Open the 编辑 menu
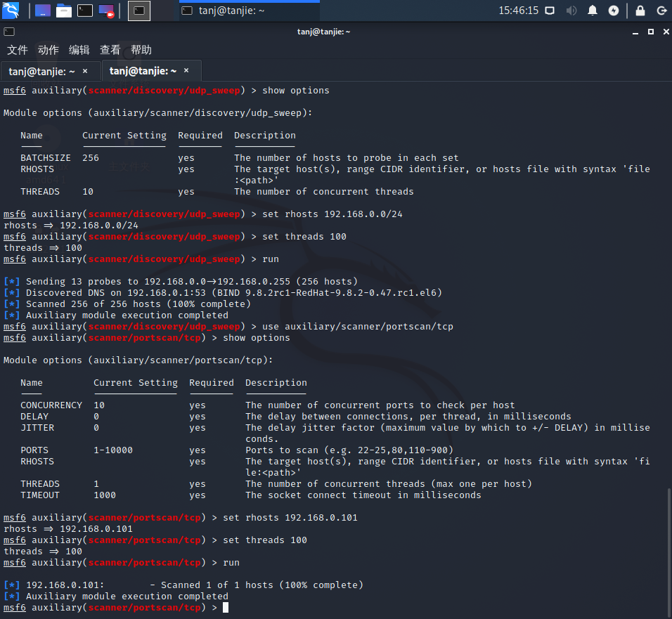Screen dimensions: 672x619 [79, 50]
